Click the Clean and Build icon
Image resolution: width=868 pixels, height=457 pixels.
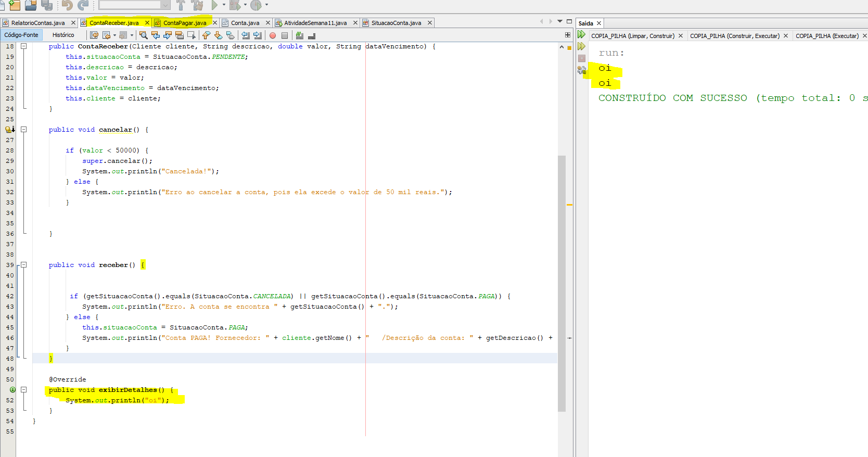[197, 5]
